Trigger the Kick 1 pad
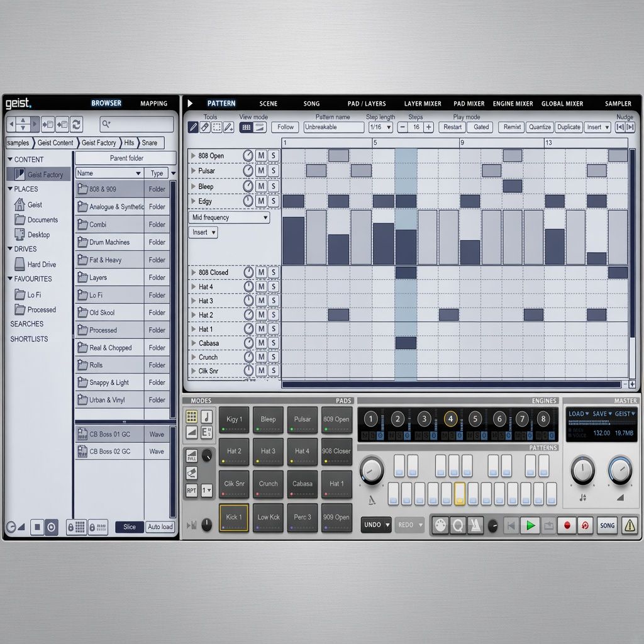Viewport: 644px width, 644px height. [x=234, y=518]
